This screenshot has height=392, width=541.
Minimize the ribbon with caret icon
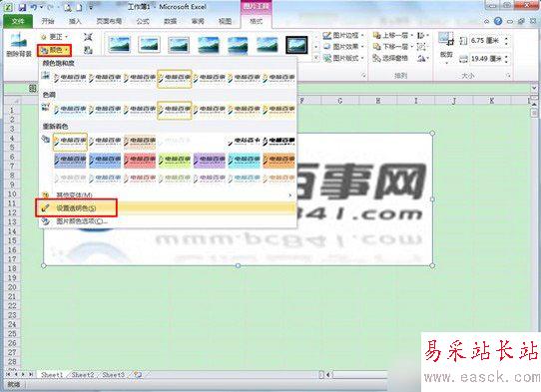pos(486,21)
